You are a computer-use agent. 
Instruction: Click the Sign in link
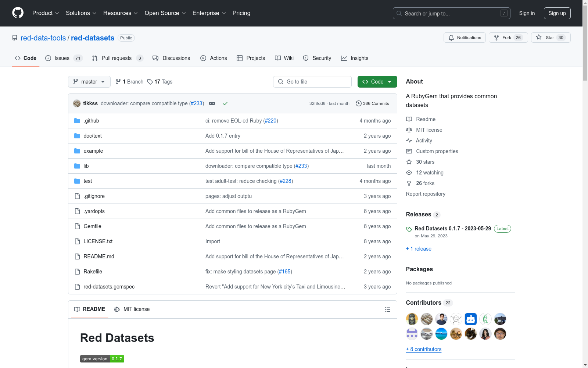pos(527,13)
